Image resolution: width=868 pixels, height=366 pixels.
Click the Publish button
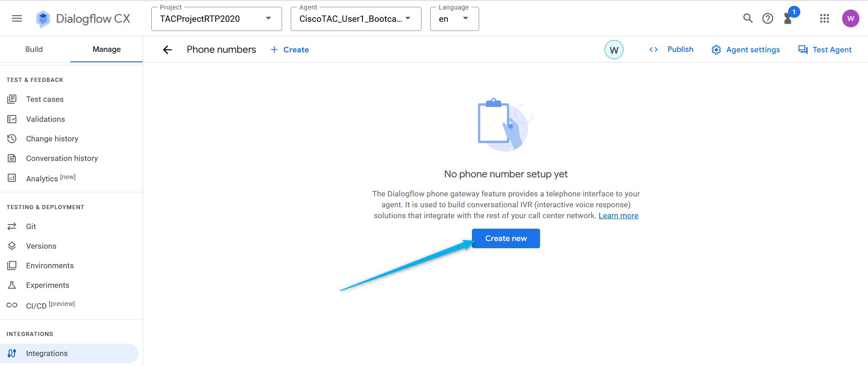[x=671, y=50]
